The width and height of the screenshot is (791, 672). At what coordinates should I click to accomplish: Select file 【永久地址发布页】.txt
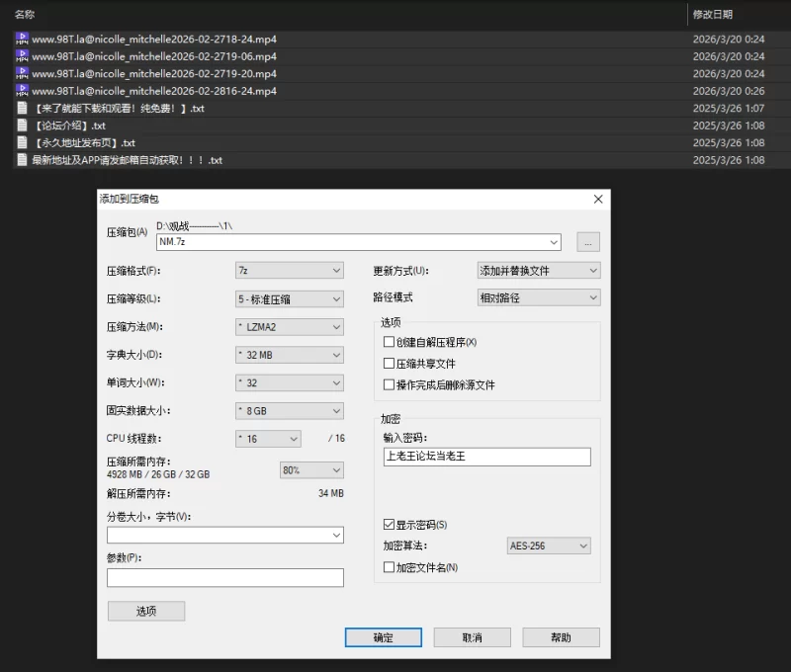point(84,142)
